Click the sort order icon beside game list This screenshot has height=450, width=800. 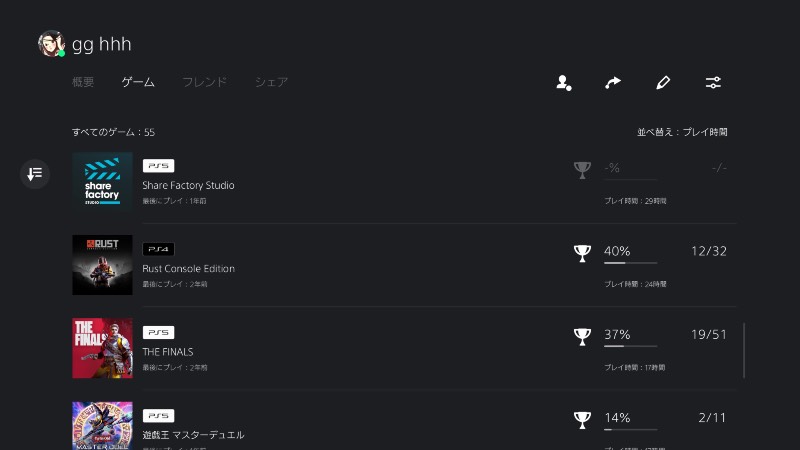(x=35, y=174)
